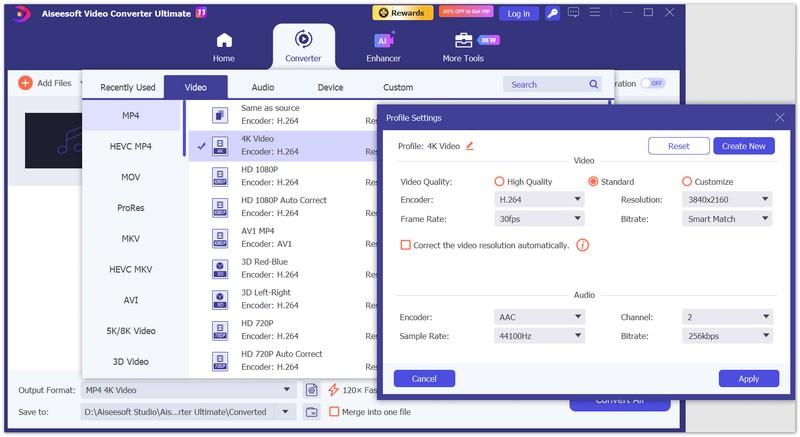Switch to the Custom format tab
Screen dimensions: 800x437
[x=398, y=87]
